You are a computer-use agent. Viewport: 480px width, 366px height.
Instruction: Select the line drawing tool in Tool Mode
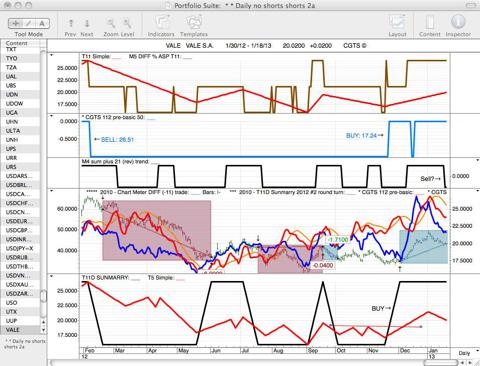(29, 23)
